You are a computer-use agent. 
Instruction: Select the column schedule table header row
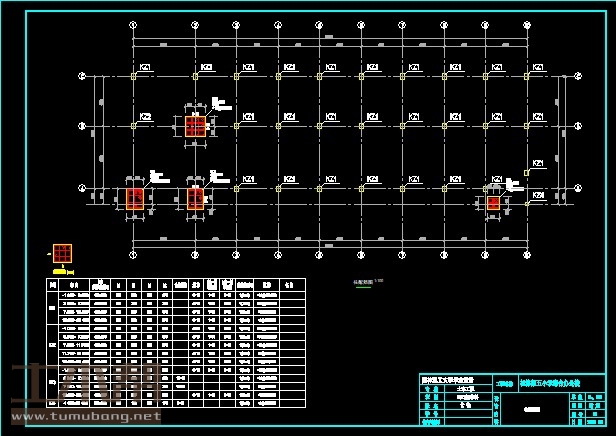[177, 284]
